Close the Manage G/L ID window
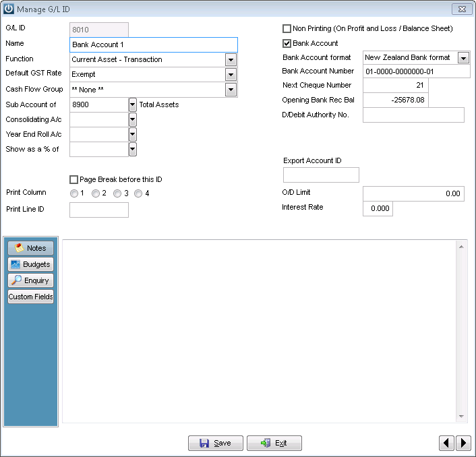The width and height of the screenshot is (476, 457). click(x=462, y=9)
